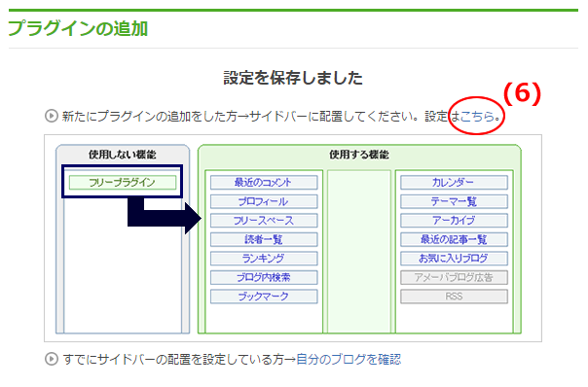Viewport: 588px width, 387px height.
Task: Select the フリースペース module
Action: [264, 221]
